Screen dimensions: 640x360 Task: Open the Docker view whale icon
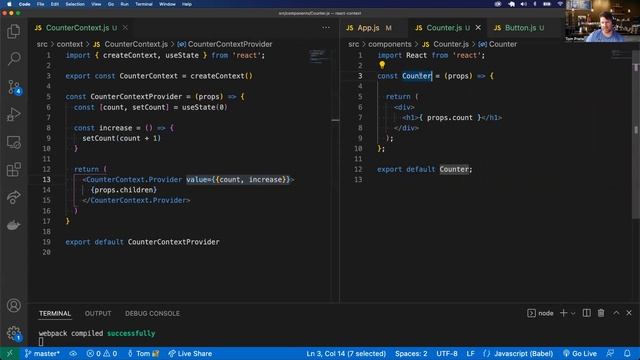point(13,225)
